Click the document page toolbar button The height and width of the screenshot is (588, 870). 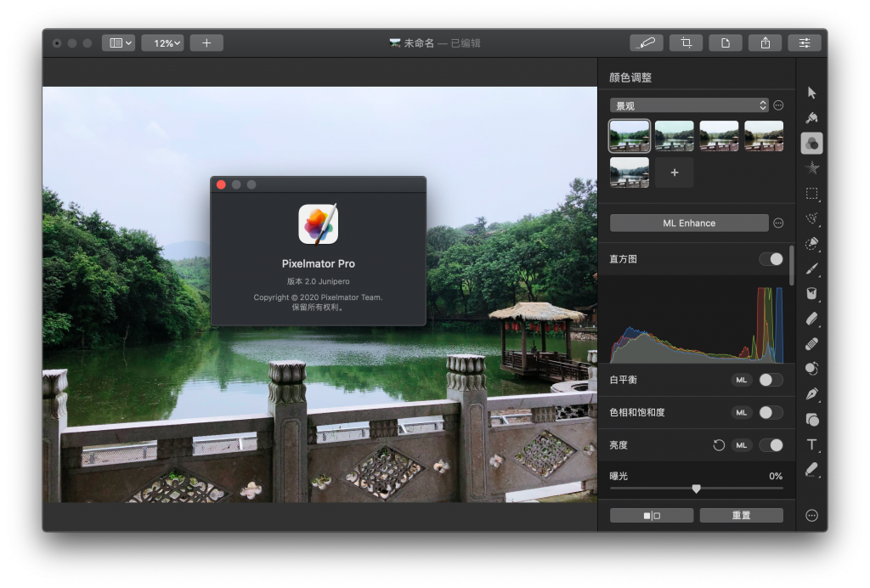[x=726, y=42]
